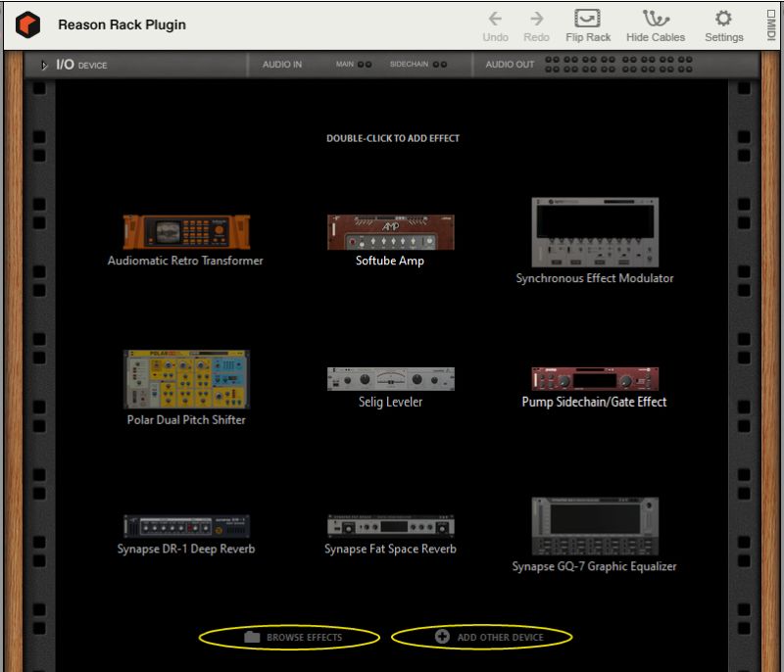This screenshot has height=672, width=784.
Task: Click the 'Synapse DR-1 Deep Reverb' label
Action: coord(186,550)
